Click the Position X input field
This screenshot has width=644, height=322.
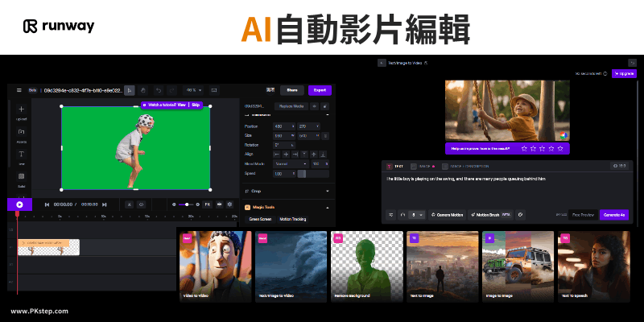284,126
